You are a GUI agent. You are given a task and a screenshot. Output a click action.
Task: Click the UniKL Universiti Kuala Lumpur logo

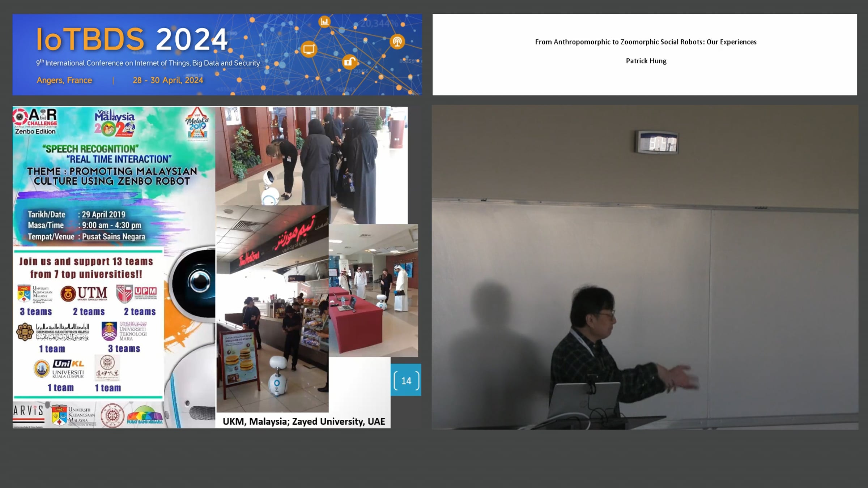click(x=60, y=369)
